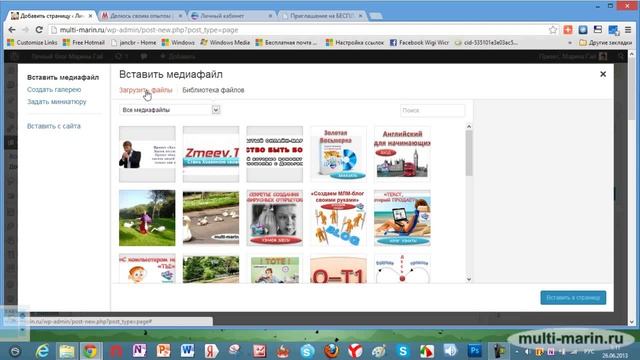640x360 pixels.
Task: Click the media library scrollbar thumb
Action: tap(469, 153)
